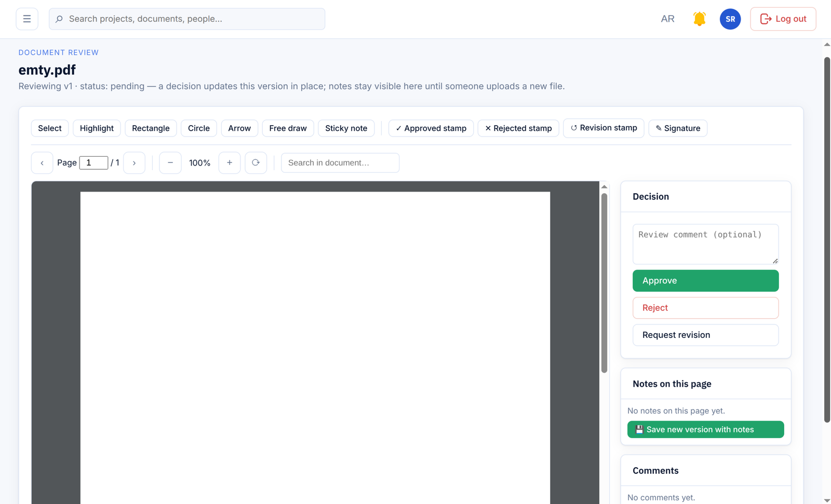Enable the Free draw tool
The height and width of the screenshot is (504, 831).
(288, 128)
